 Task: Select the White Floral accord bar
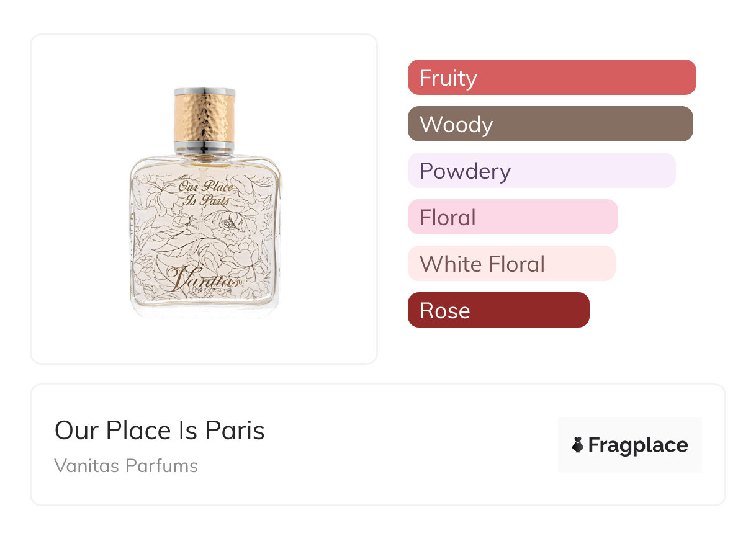pyautogui.click(x=511, y=264)
